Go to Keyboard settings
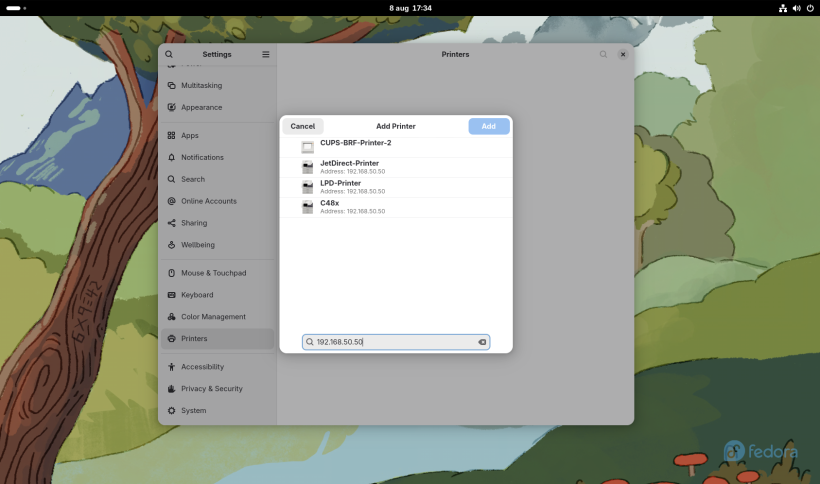 (x=218, y=295)
